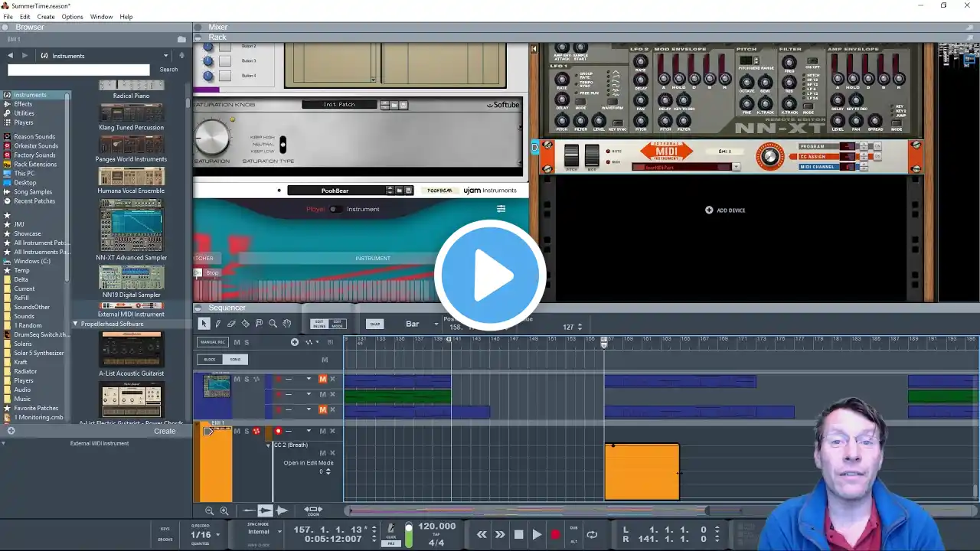Select the Eraser tool in Sequencer toolbar
The image size is (980, 551).
(x=231, y=324)
